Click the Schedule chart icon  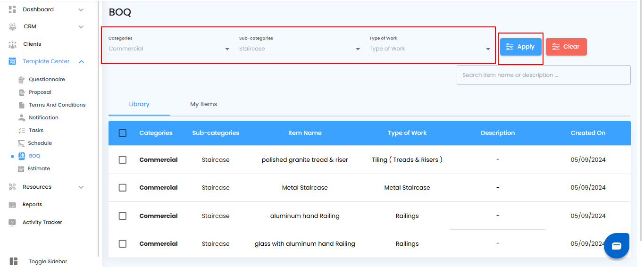click(x=21, y=143)
